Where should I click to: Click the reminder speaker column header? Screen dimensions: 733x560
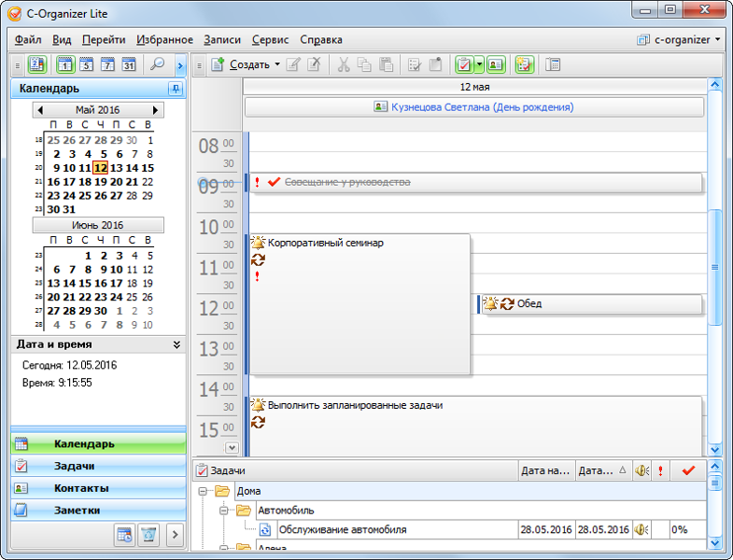click(x=641, y=470)
